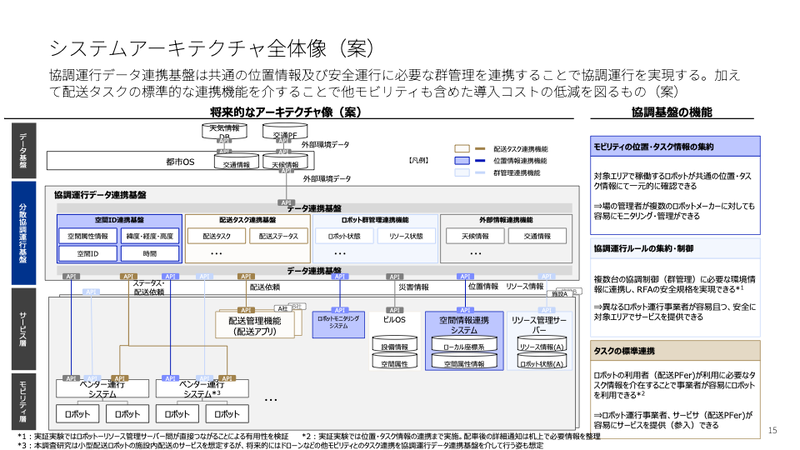Click the リソース状態 box

(404, 237)
